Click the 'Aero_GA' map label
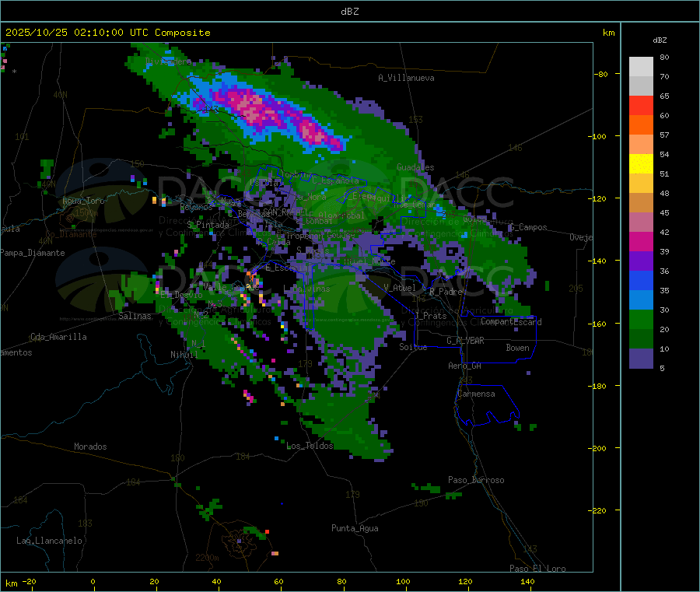 [x=465, y=366]
